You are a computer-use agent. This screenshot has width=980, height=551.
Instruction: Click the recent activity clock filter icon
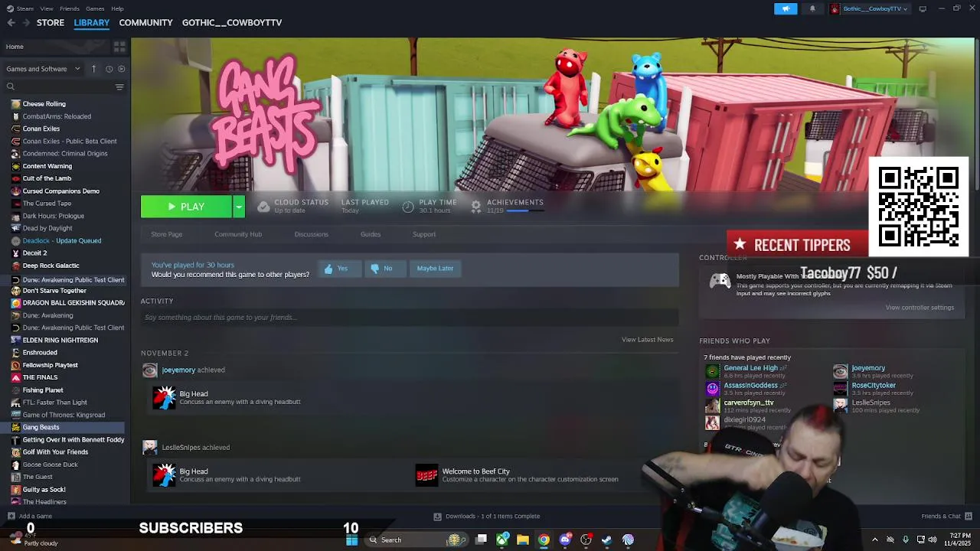click(109, 69)
